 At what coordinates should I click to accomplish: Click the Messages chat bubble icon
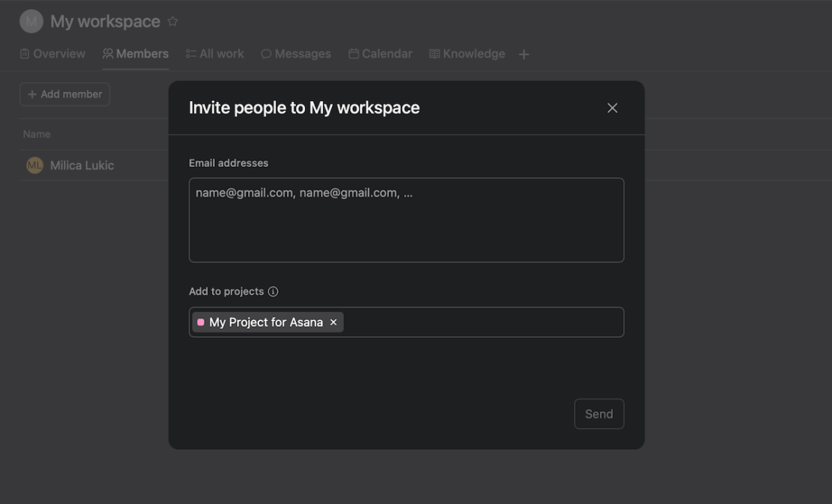266,52
